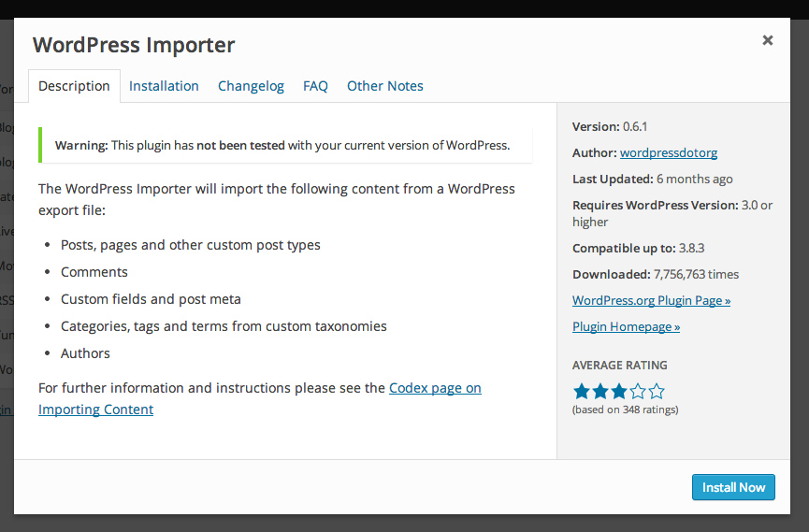
Task: Click the second filled rating star
Action: click(x=600, y=391)
